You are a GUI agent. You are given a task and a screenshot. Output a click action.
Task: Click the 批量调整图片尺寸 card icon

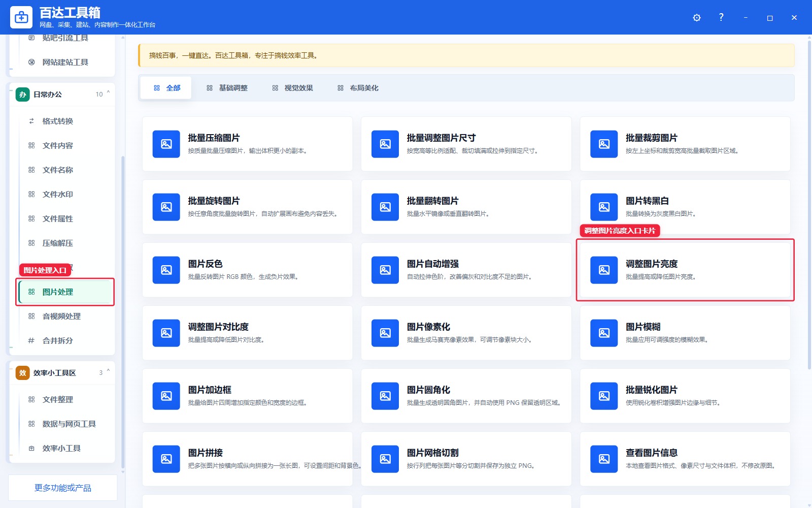point(385,144)
